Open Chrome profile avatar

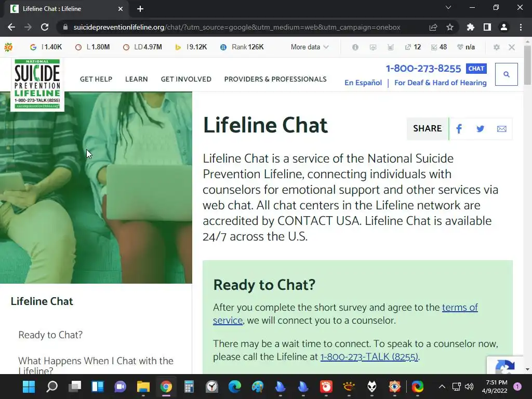[x=504, y=27]
